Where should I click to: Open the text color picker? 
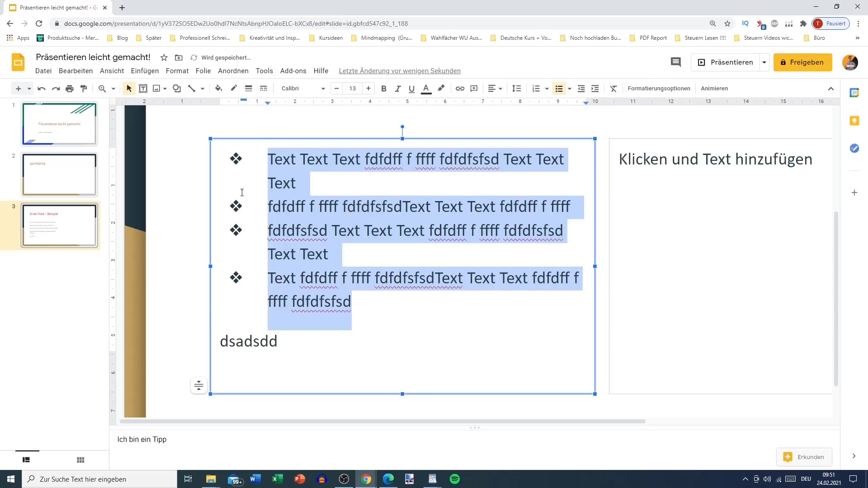426,89
